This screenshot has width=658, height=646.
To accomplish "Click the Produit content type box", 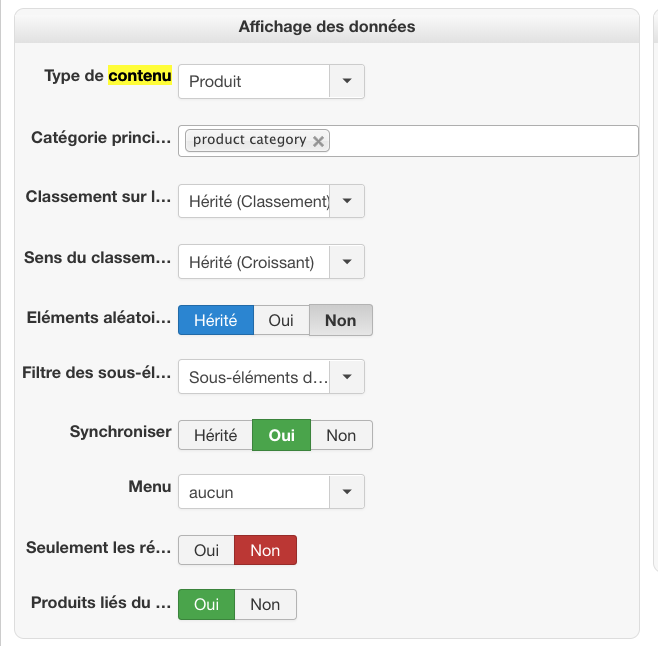I will tap(254, 81).
